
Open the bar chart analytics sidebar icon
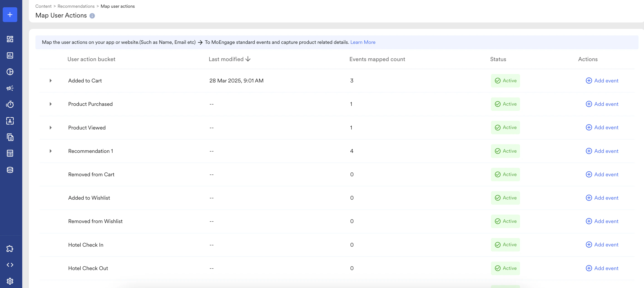(10, 55)
